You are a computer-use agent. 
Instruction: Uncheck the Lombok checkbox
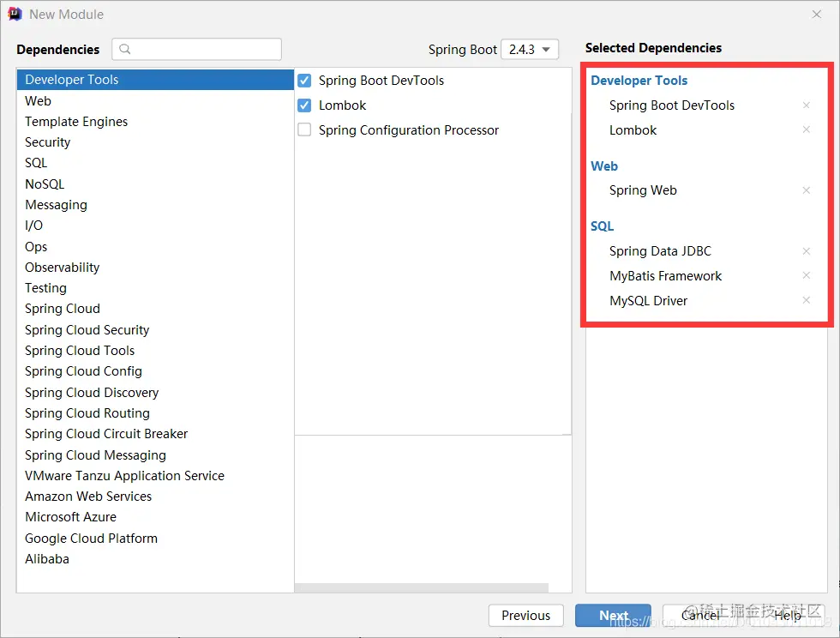(x=304, y=105)
